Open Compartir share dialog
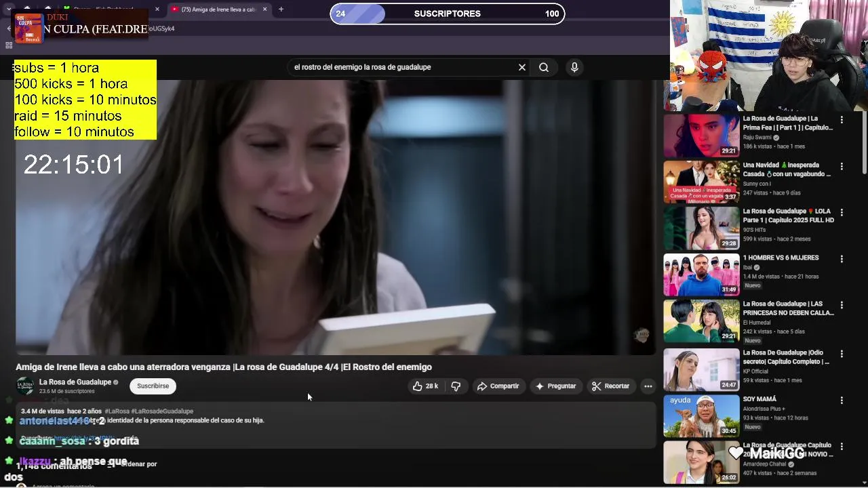This screenshot has height=488, width=868. pyautogui.click(x=498, y=386)
